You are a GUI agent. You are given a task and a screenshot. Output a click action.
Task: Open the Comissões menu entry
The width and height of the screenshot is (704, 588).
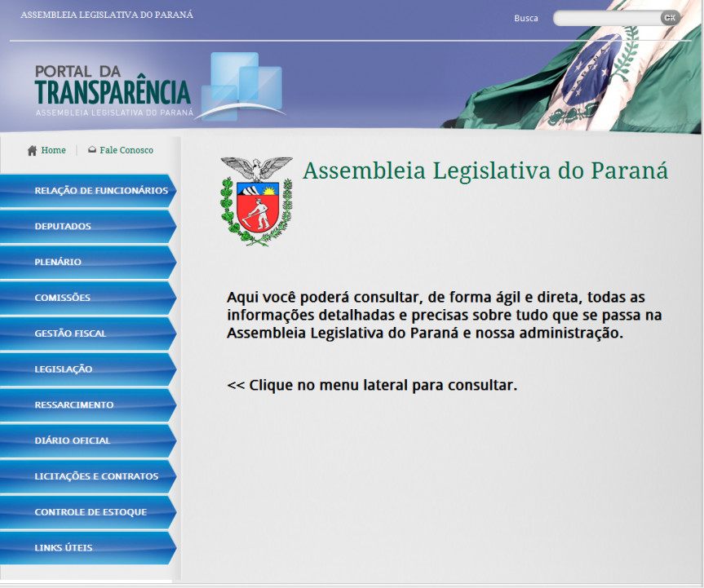pos(62,298)
